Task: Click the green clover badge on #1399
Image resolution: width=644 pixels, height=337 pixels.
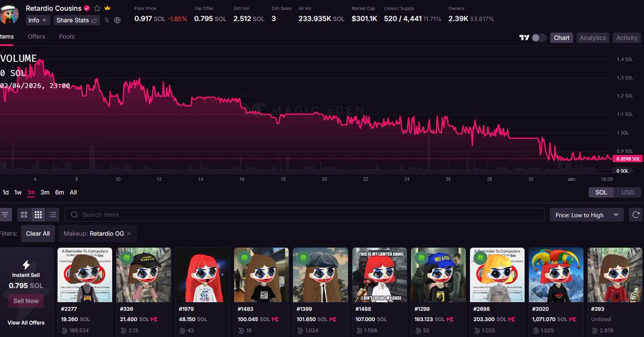Action: [x=303, y=258]
